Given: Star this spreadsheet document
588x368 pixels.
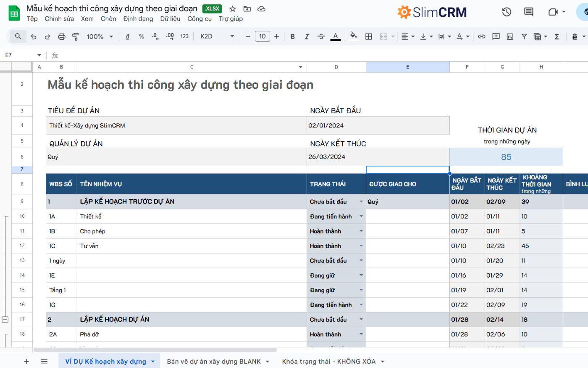Looking at the screenshot, I should click(x=233, y=9).
